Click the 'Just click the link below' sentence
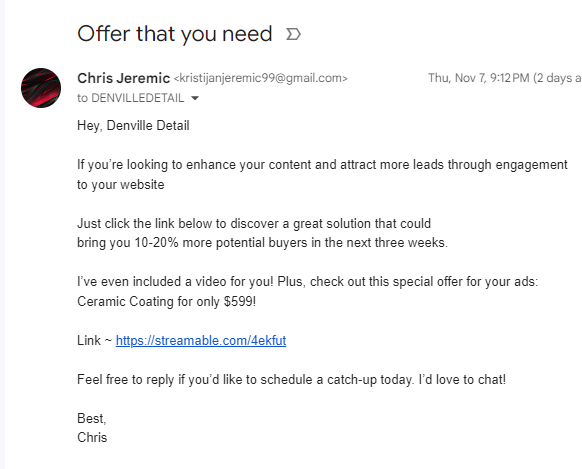The width and height of the screenshot is (582, 469). 254,223
